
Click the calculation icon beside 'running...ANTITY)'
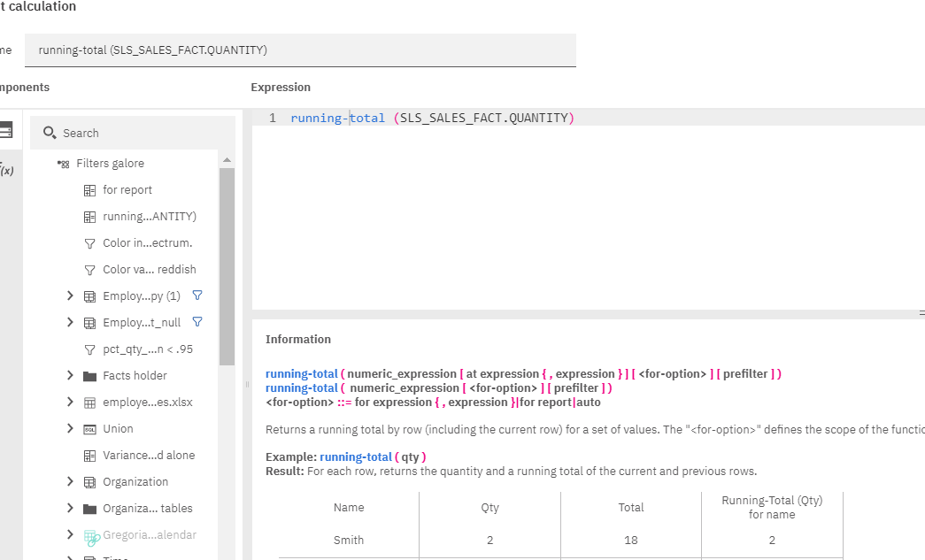[89, 217]
